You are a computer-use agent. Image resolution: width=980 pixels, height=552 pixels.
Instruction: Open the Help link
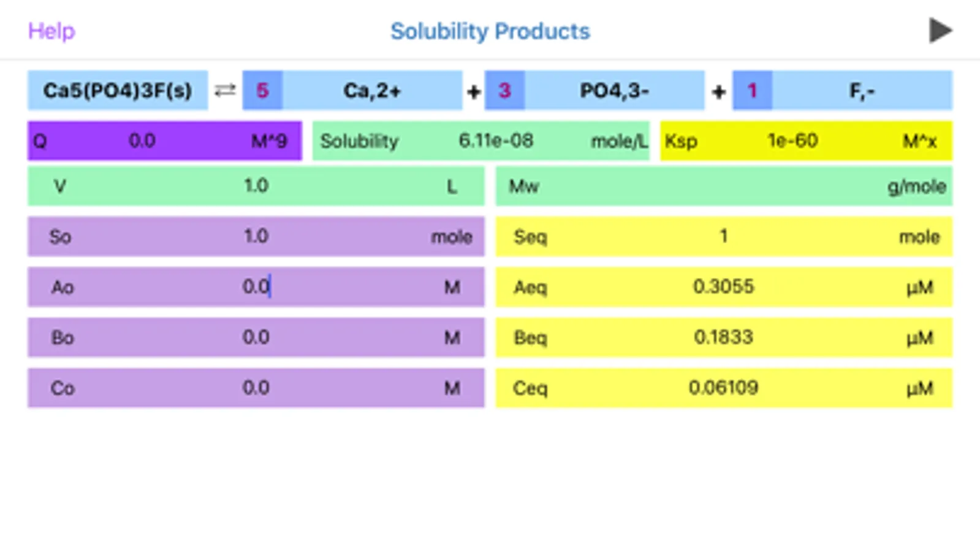[51, 31]
